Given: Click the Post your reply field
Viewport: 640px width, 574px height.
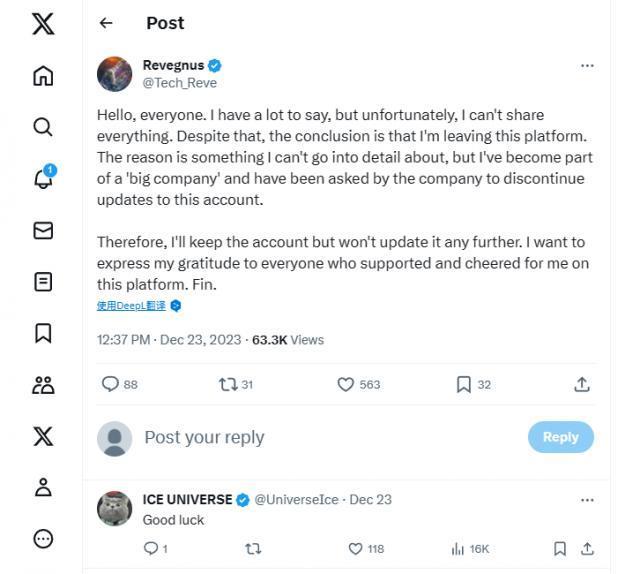Looking at the screenshot, I should 300,437.
